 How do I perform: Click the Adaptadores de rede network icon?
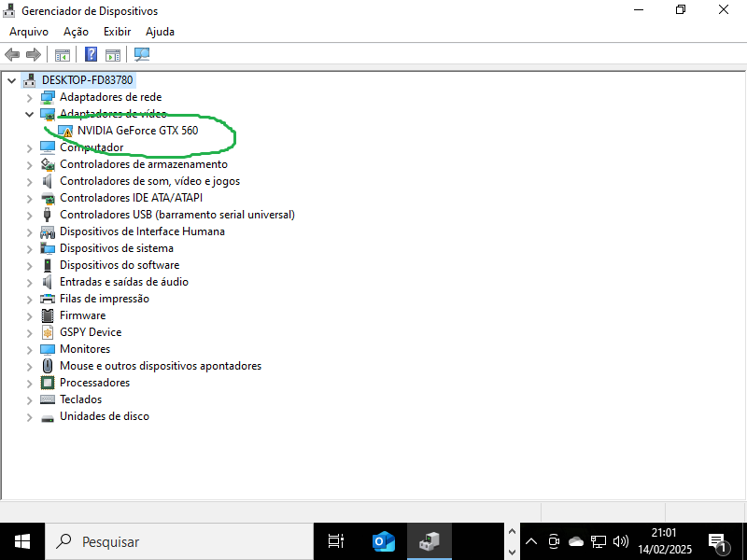[48, 97]
